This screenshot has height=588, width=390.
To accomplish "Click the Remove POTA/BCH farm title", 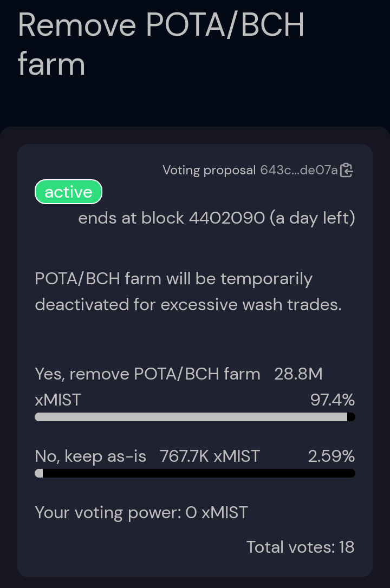I will 161,44.
